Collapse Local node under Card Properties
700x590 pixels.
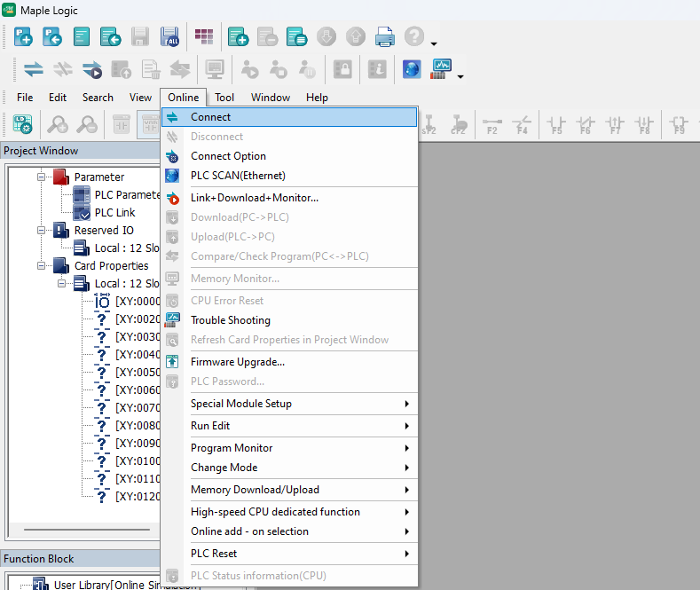click(x=61, y=283)
